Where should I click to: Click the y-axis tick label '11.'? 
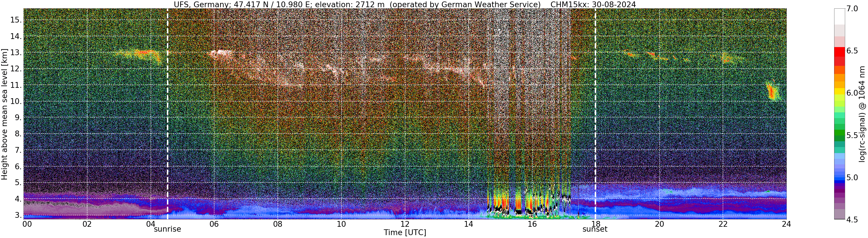[x=16, y=85]
